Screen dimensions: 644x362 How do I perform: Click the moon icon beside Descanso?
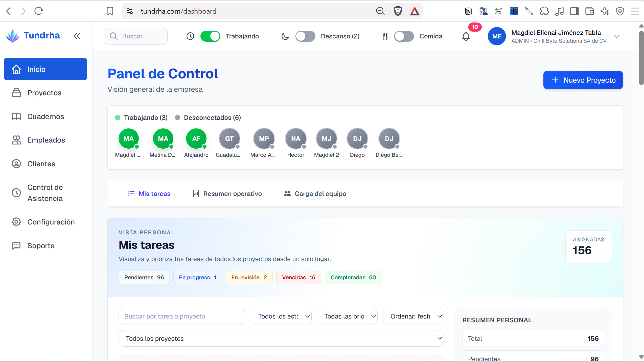285,36
